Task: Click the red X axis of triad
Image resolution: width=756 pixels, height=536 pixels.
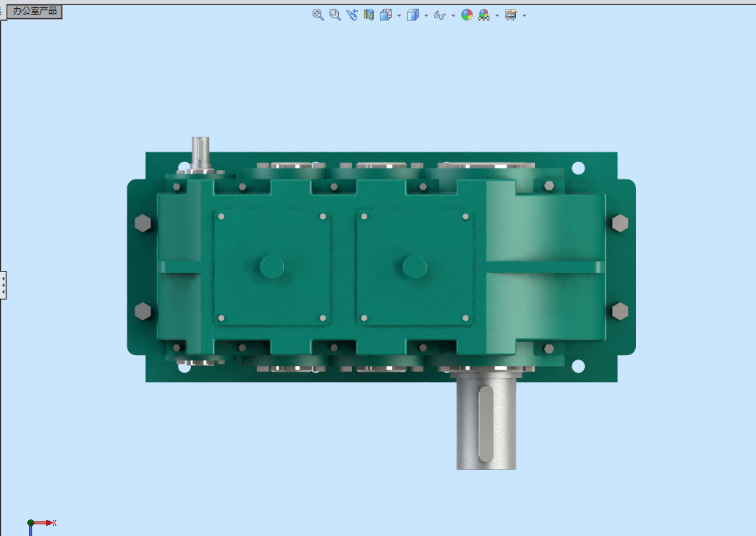Action: [45, 523]
